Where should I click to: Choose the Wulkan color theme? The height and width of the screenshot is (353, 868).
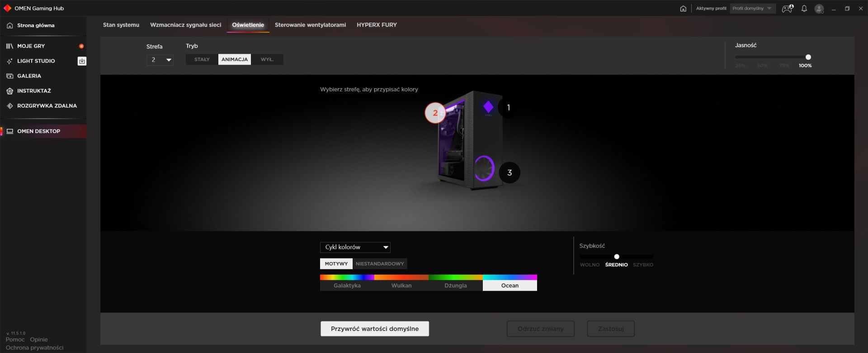coord(401,283)
